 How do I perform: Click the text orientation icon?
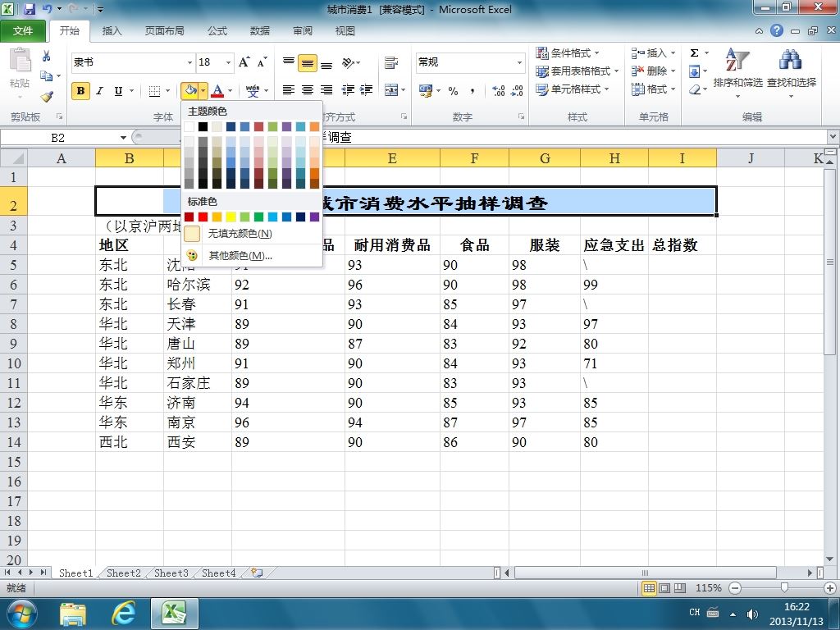349,62
